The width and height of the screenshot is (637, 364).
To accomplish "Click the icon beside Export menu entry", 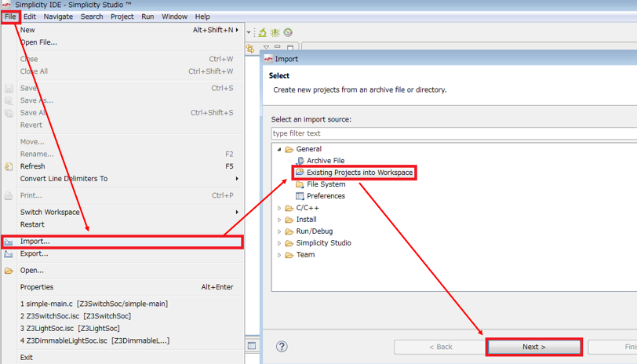I will click(9, 254).
